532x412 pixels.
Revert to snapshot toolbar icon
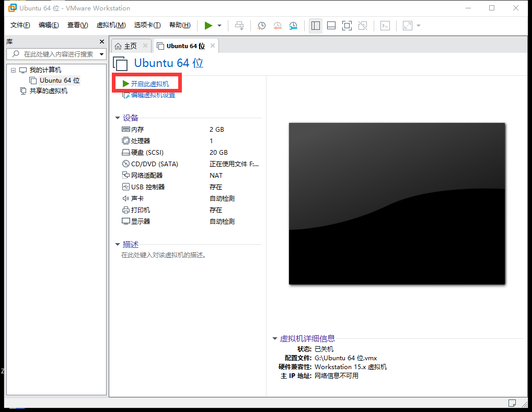[x=277, y=26]
